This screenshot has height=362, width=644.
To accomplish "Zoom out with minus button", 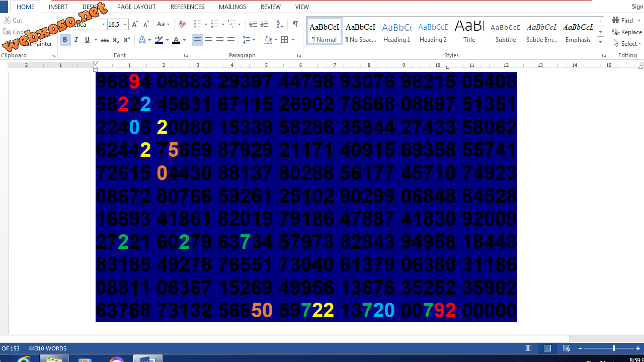I will [x=580, y=348].
